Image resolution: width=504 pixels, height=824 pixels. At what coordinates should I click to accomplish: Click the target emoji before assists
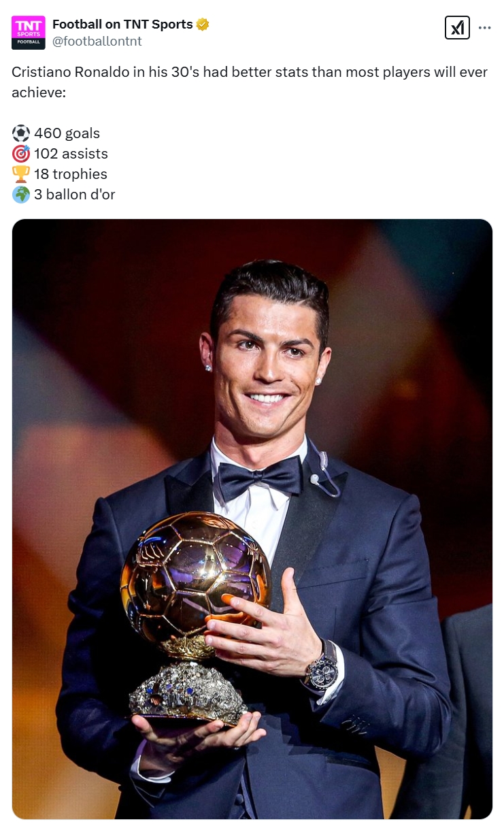point(21,154)
